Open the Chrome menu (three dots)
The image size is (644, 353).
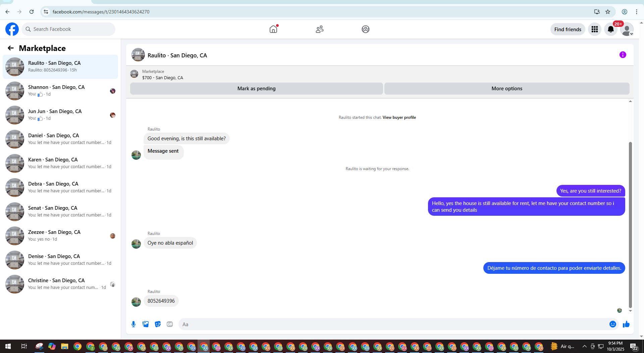[x=637, y=12]
